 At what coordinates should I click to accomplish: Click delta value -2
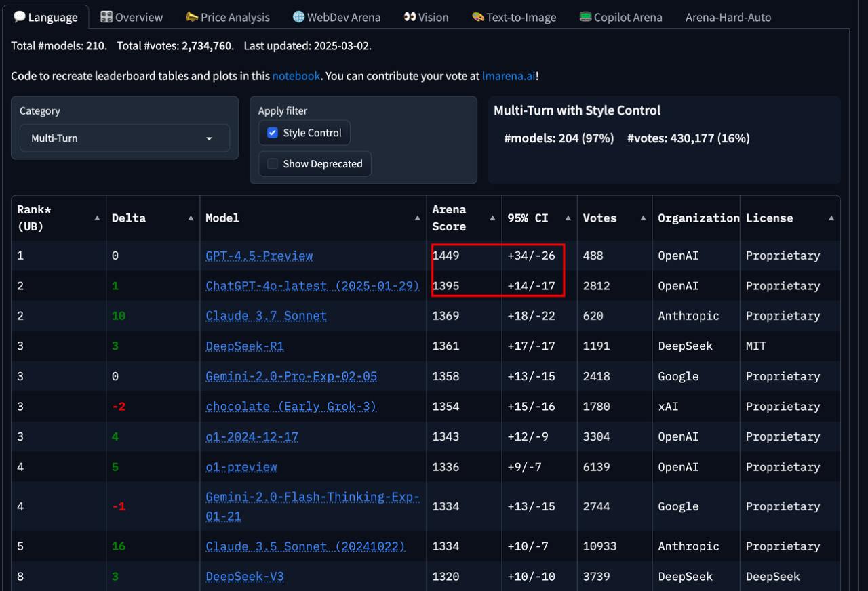[x=119, y=407]
